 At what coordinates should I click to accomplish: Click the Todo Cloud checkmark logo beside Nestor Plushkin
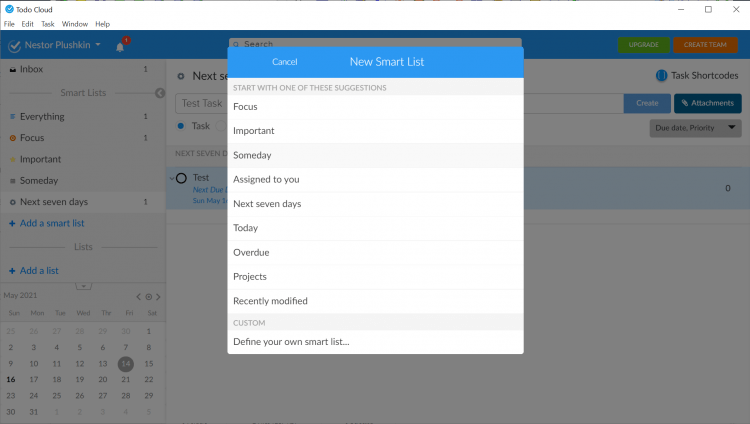pos(14,45)
